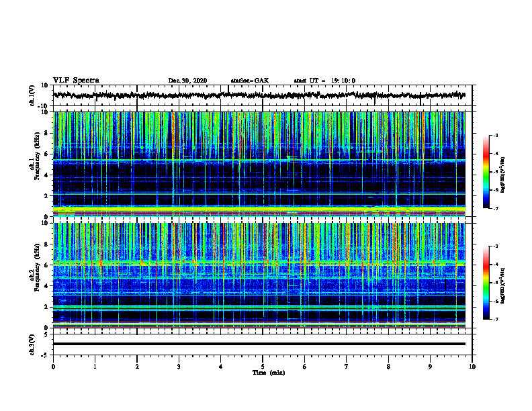Click the ch.2 color scale bar
The width and height of the screenshot is (532, 411).
(x=486, y=283)
